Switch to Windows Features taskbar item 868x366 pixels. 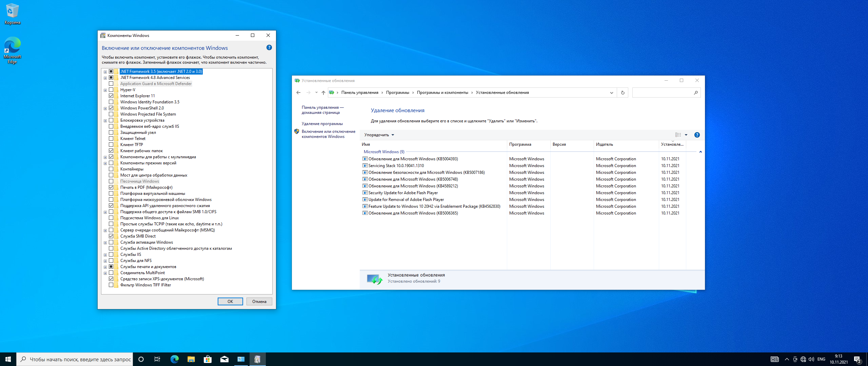pyautogui.click(x=257, y=359)
